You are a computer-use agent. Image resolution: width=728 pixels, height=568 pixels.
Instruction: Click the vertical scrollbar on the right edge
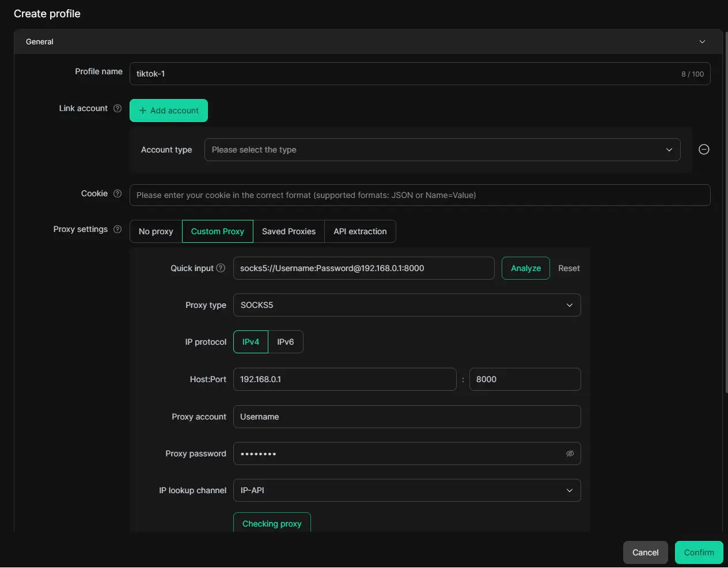726,213
